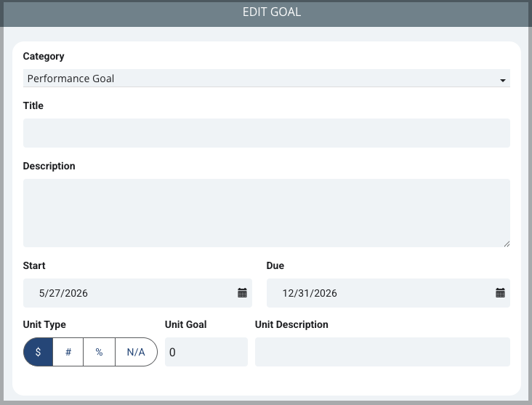The width and height of the screenshot is (532, 405).
Task: Select the dollar unit type
Action: [x=38, y=352]
